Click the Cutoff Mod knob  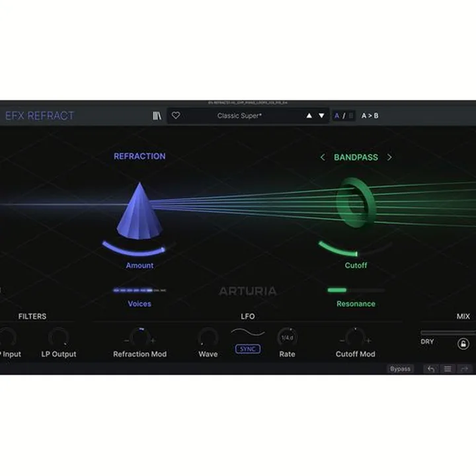(355, 338)
